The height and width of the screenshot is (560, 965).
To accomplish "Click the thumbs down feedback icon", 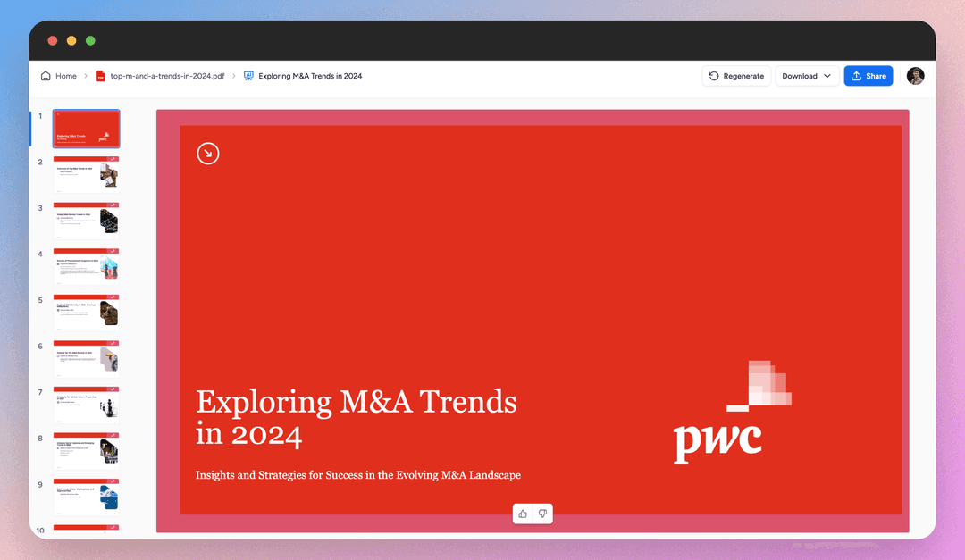I will (542, 514).
